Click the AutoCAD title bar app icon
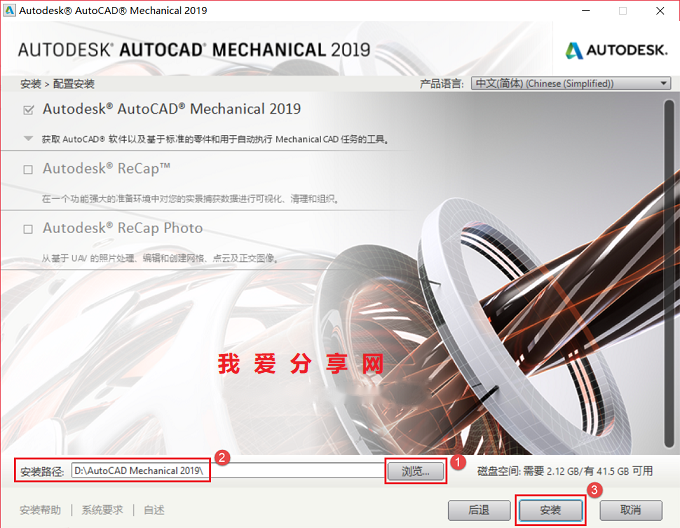Screen dimensions: 680x528 (9, 10)
